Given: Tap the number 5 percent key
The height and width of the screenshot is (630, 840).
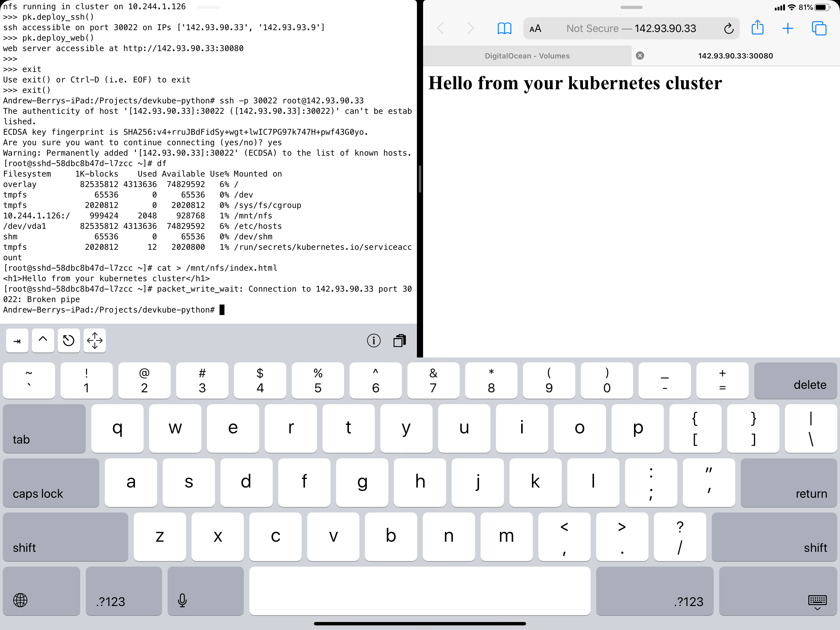Looking at the screenshot, I should [318, 380].
